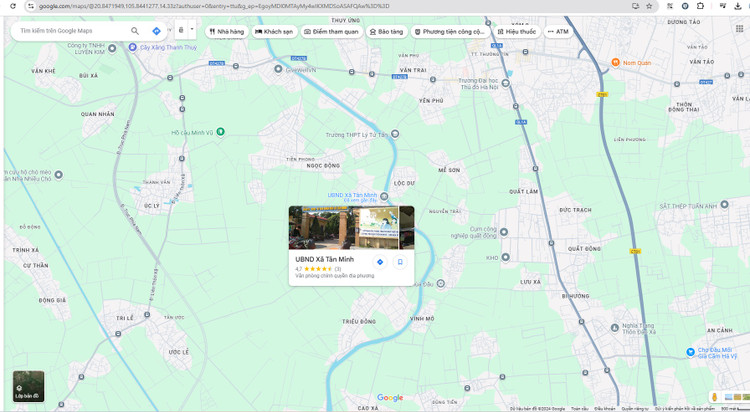Click Trường Đại học Thủ đô Hà Nội pin
750x412 pixels.
pyautogui.click(x=506, y=83)
